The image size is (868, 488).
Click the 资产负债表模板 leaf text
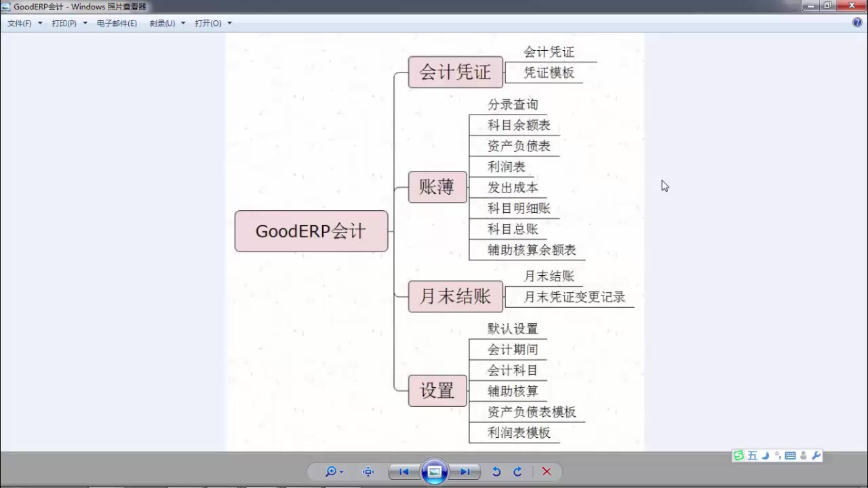click(532, 412)
